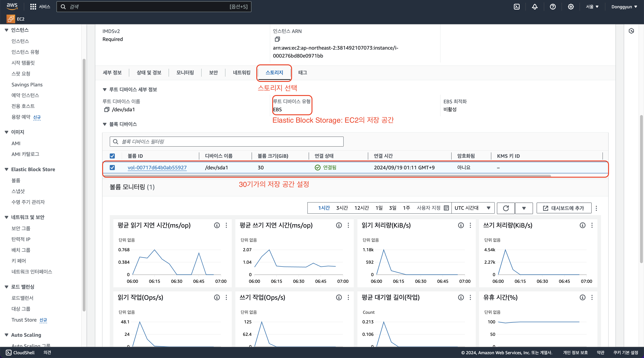Open volume link vol-00717d64b0ab55927
Screen dimensions: 644x358
point(157,167)
